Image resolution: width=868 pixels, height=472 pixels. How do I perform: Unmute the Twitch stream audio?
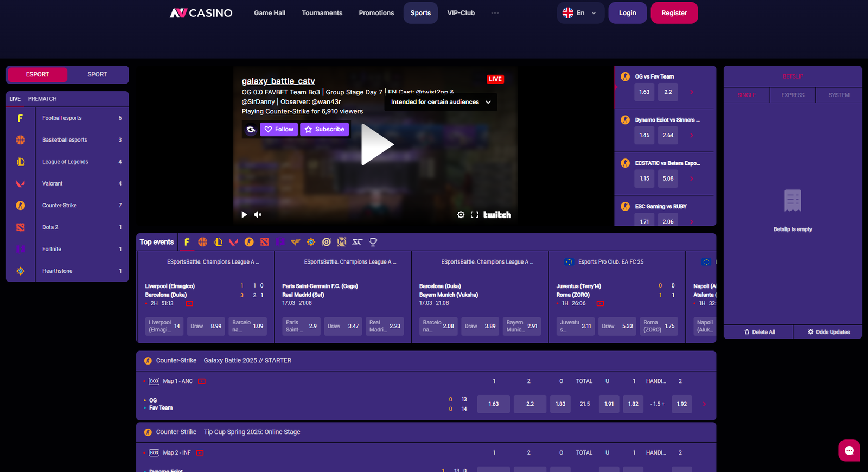click(258, 215)
